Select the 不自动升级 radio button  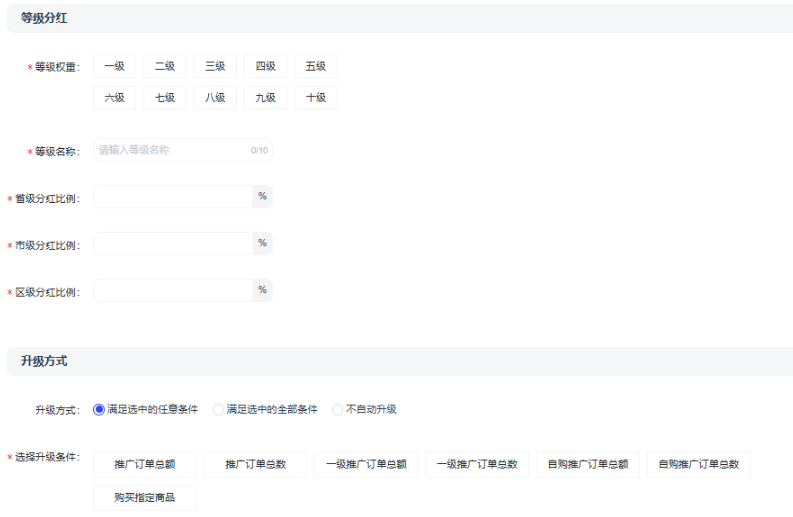pos(338,410)
